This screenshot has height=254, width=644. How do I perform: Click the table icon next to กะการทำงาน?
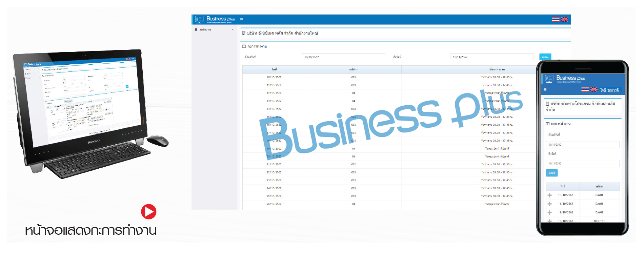244,46
